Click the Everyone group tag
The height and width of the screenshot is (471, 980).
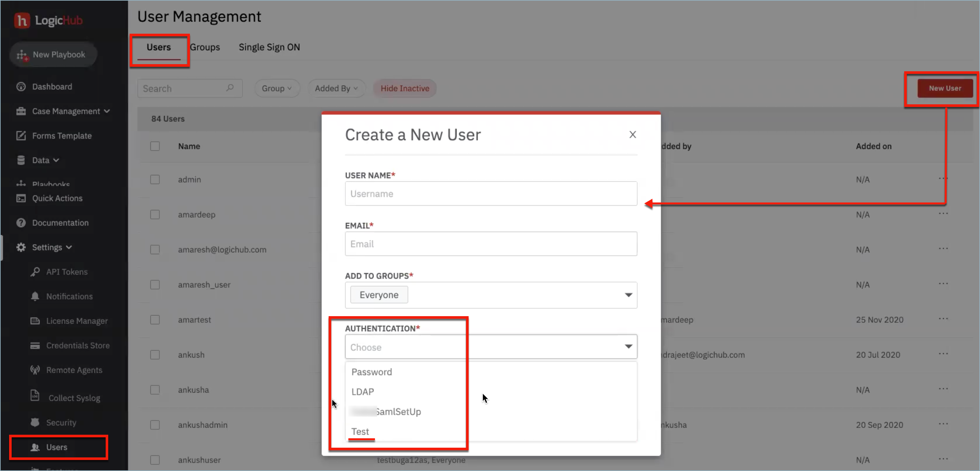click(379, 294)
